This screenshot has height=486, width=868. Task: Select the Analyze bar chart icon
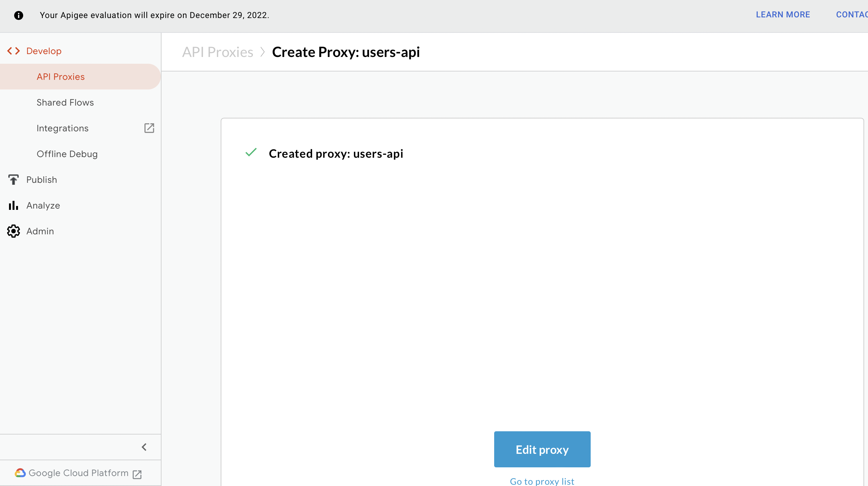pyautogui.click(x=13, y=205)
